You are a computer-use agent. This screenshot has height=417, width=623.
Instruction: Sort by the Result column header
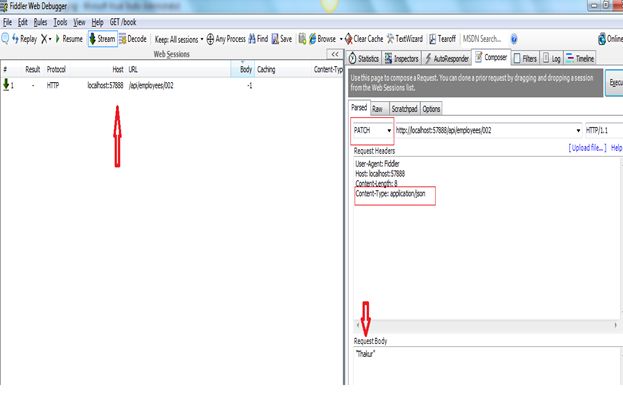[33, 70]
